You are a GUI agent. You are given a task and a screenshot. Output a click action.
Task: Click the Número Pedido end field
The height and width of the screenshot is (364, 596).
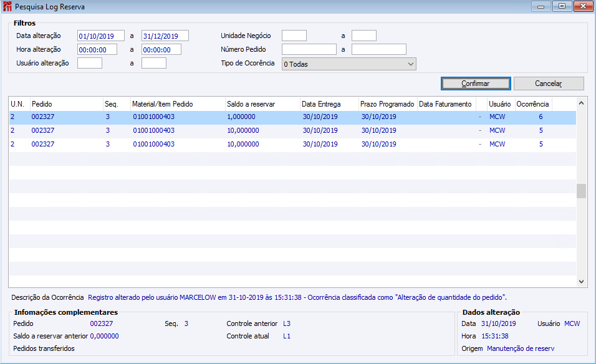coord(378,49)
